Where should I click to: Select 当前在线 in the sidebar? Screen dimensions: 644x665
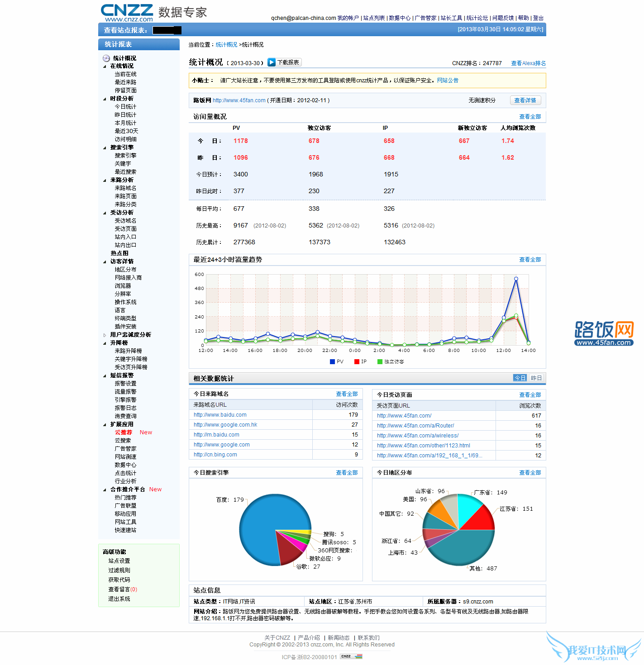[125, 74]
